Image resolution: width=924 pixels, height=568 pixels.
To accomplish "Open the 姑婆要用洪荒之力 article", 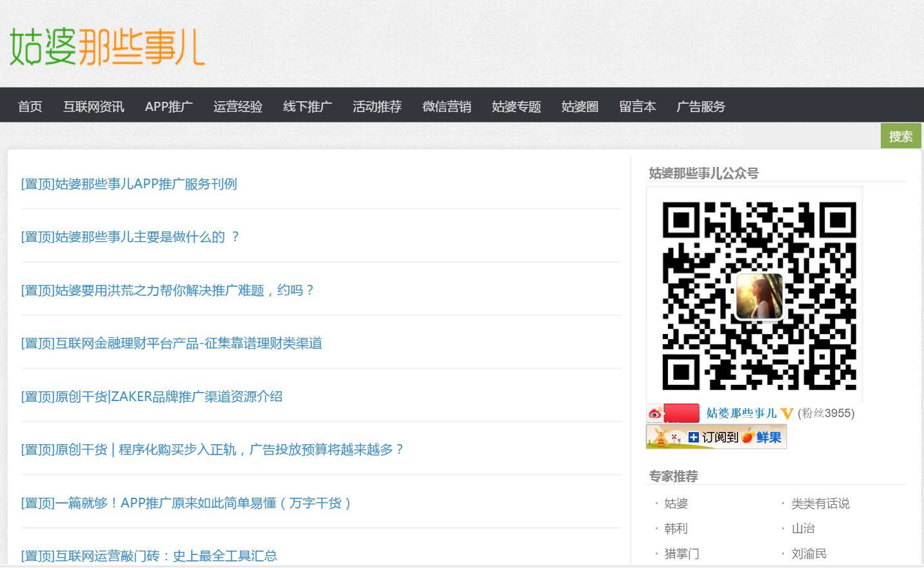I will pos(168,290).
